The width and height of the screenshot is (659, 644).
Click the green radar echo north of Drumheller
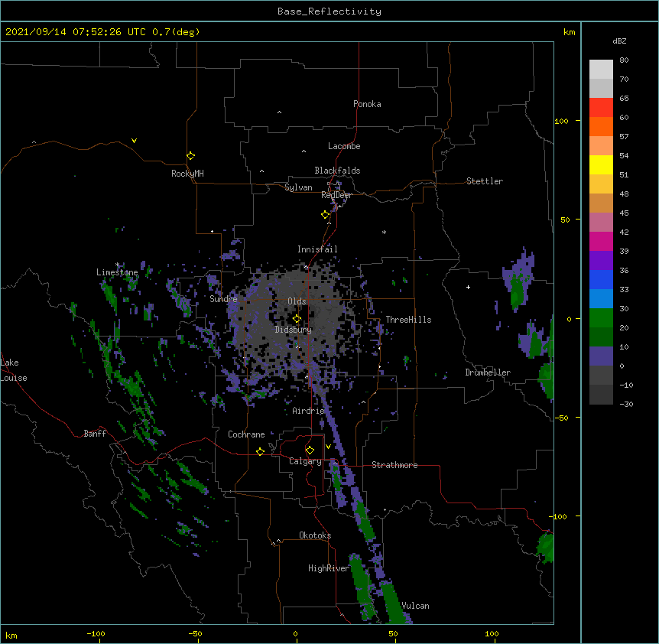coord(518,294)
